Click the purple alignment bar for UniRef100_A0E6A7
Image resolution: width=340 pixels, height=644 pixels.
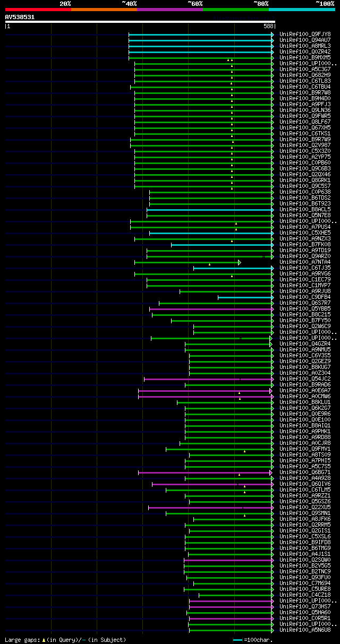point(206,390)
